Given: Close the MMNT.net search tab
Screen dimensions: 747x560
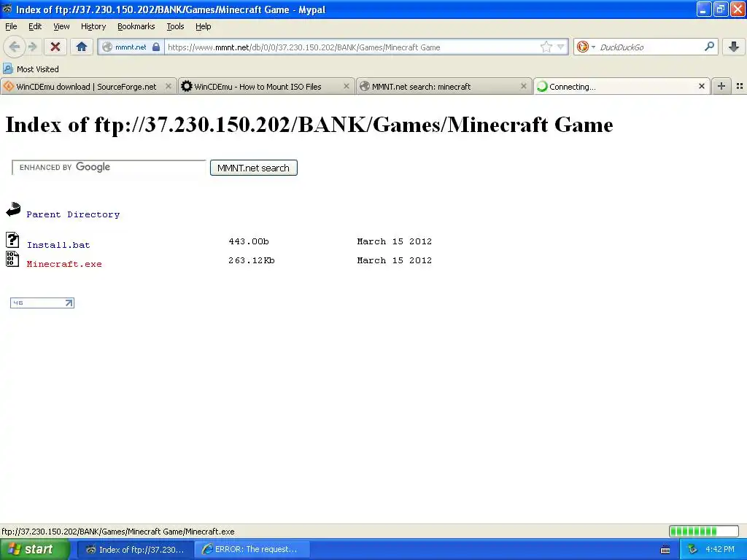Looking at the screenshot, I should coord(524,86).
